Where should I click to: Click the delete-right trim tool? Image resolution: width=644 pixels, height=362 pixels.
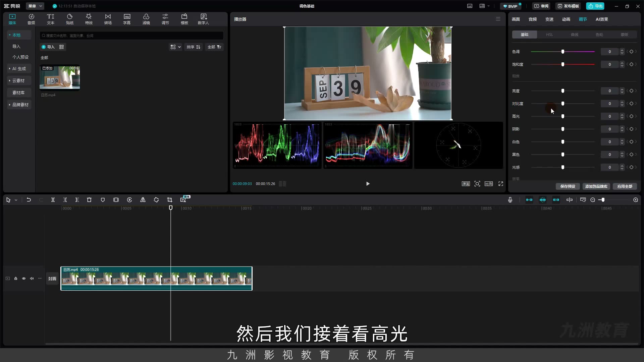[x=77, y=200]
